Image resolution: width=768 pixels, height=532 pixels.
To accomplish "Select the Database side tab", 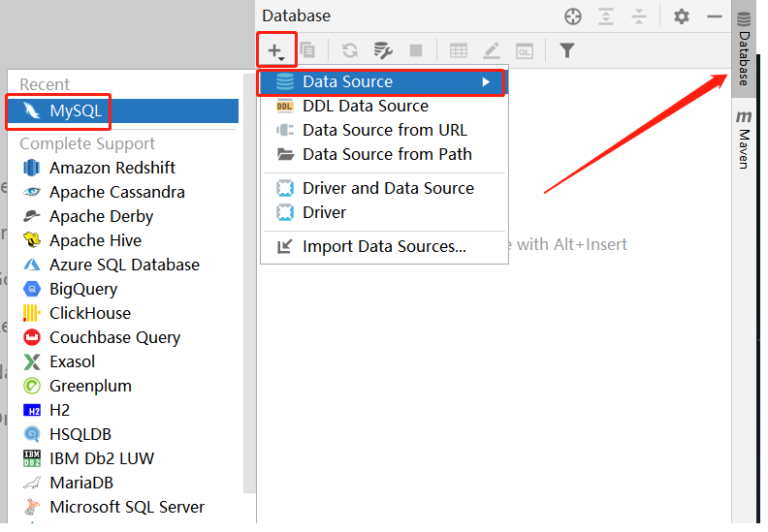I will point(744,49).
